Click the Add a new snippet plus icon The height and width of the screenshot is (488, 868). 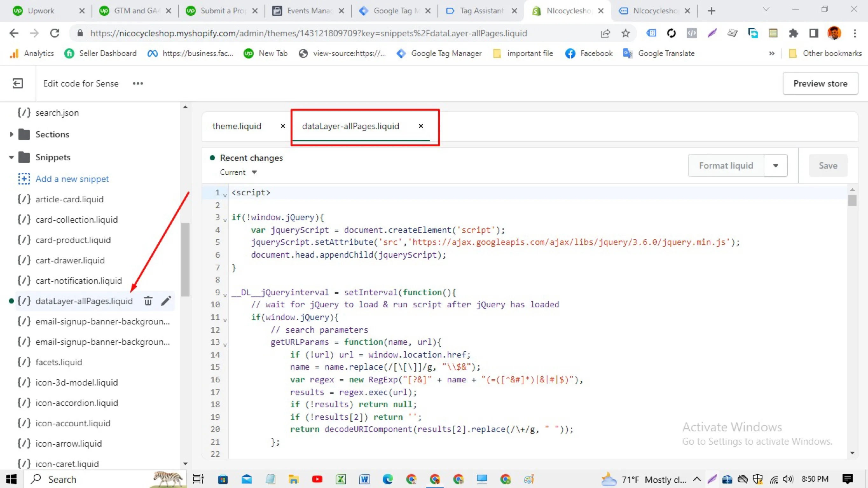point(24,179)
